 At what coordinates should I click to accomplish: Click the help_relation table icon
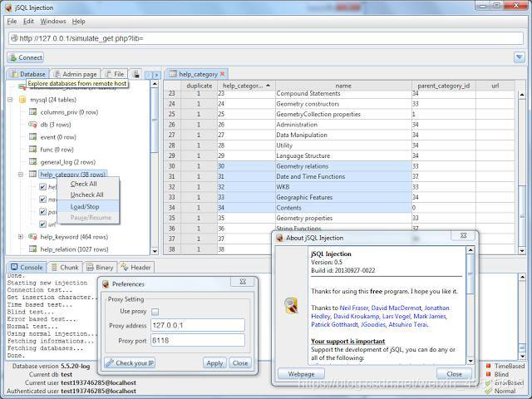[x=33, y=249]
